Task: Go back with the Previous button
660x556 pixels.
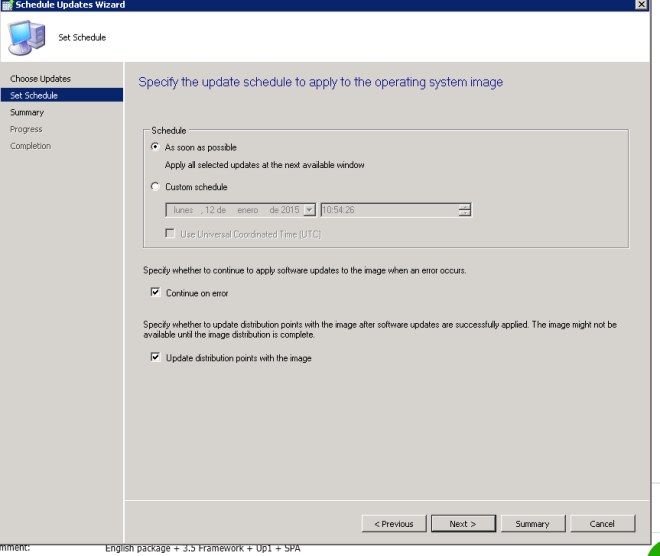Action: pyautogui.click(x=393, y=524)
